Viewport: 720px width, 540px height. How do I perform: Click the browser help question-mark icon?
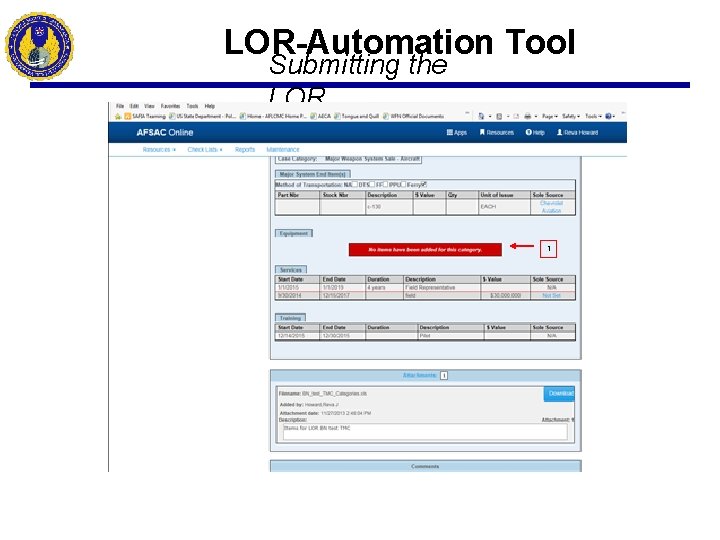tap(608, 116)
